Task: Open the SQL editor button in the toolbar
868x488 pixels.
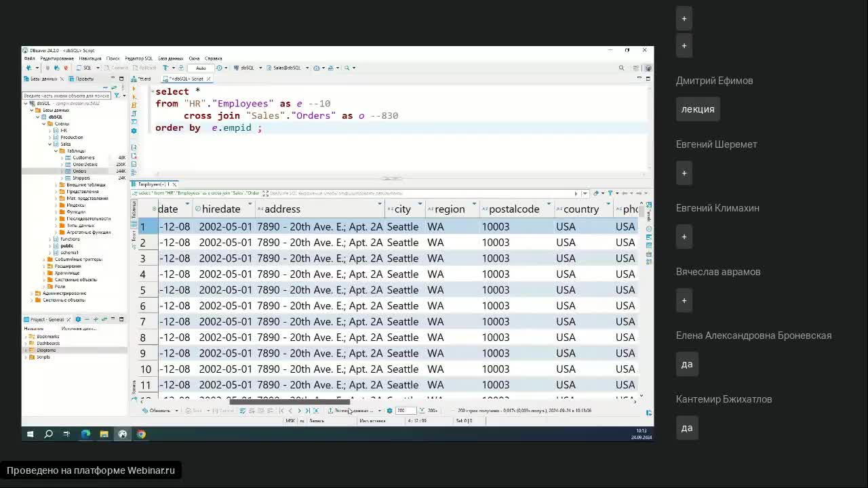Action: pos(84,68)
